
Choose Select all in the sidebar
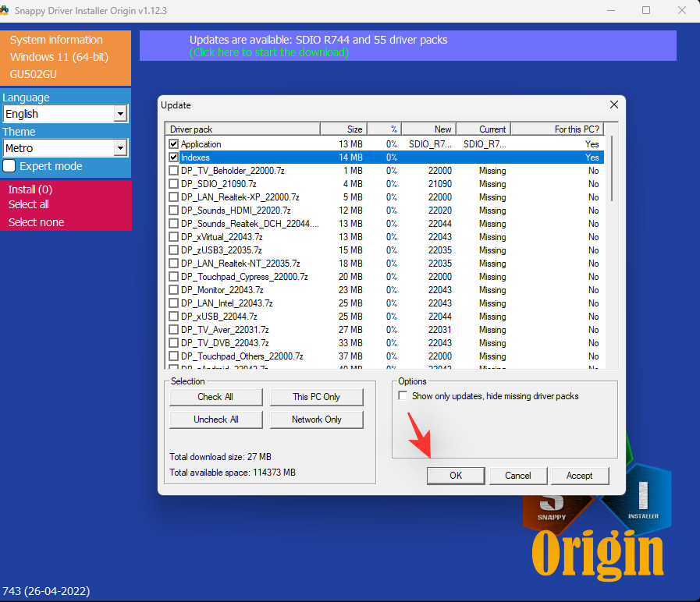click(x=31, y=206)
